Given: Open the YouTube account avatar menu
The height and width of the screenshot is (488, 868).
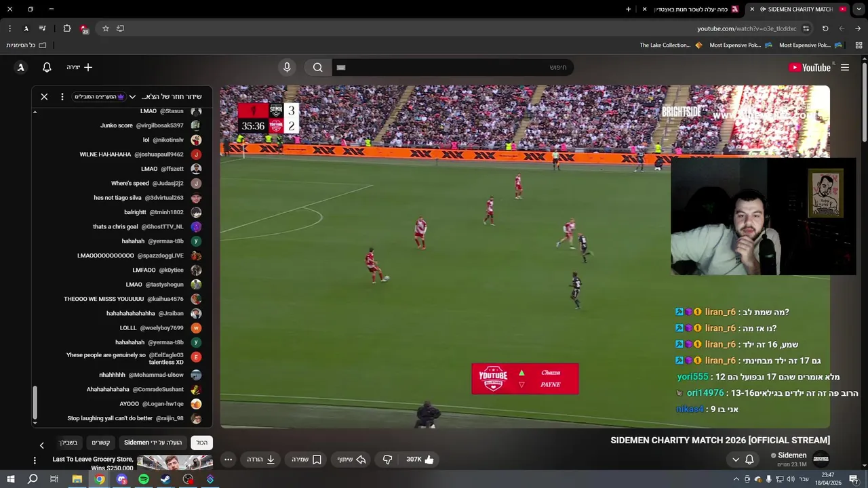Looking at the screenshot, I should [21, 67].
